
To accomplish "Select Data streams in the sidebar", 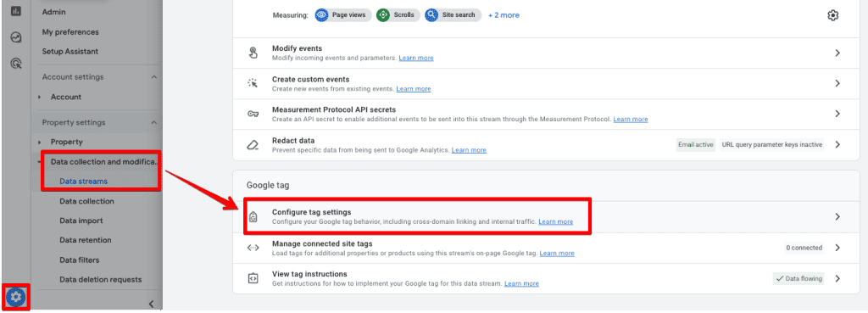I will [84, 182].
